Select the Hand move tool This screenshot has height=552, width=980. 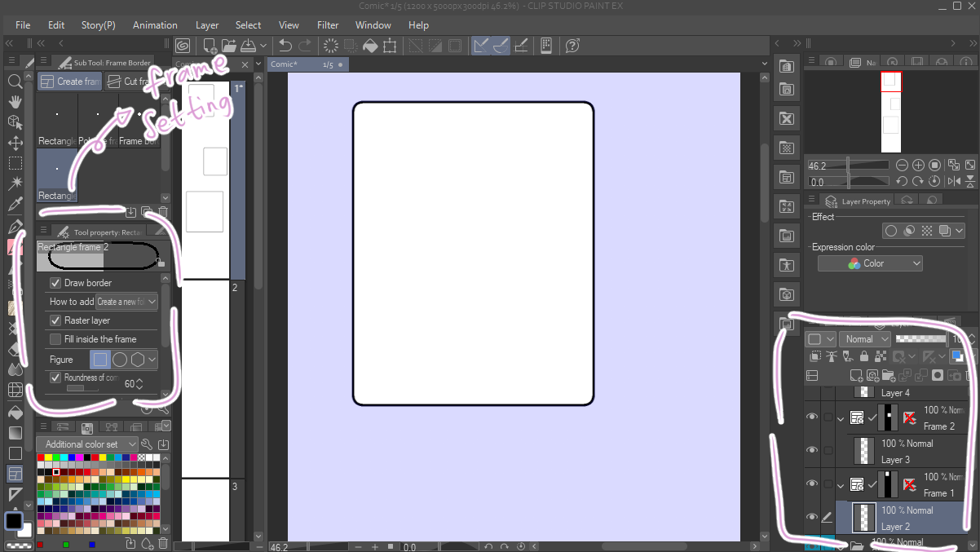coord(15,102)
